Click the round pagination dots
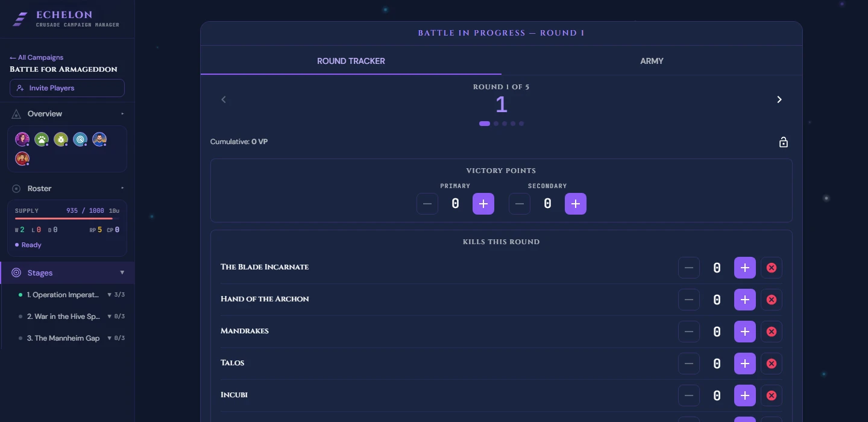 (502, 124)
